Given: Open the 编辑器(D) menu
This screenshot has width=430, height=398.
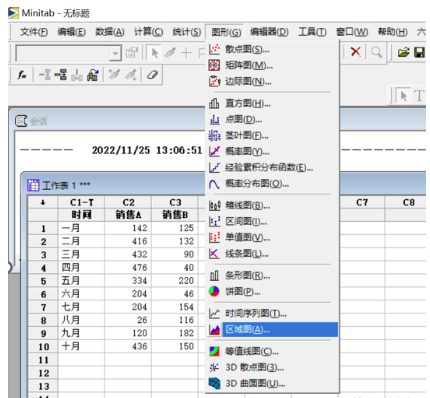Looking at the screenshot, I should coord(269,32).
